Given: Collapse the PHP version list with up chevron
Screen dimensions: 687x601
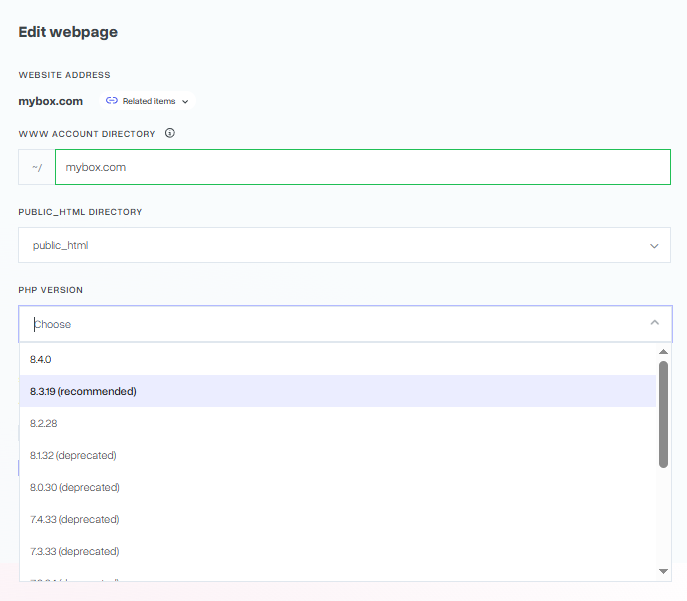Looking at the screenshot, I should [655, 323].
